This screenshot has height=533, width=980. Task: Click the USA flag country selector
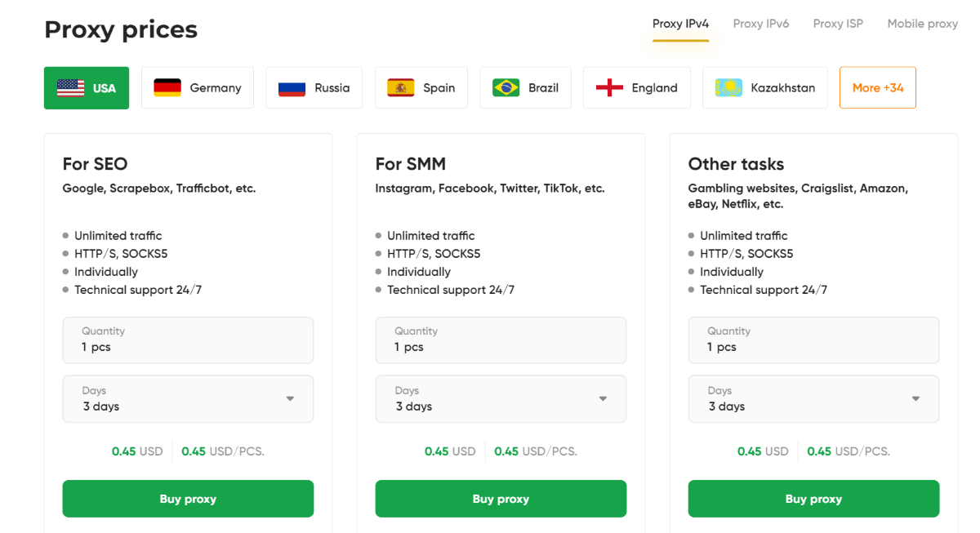(x=86, y=87)
